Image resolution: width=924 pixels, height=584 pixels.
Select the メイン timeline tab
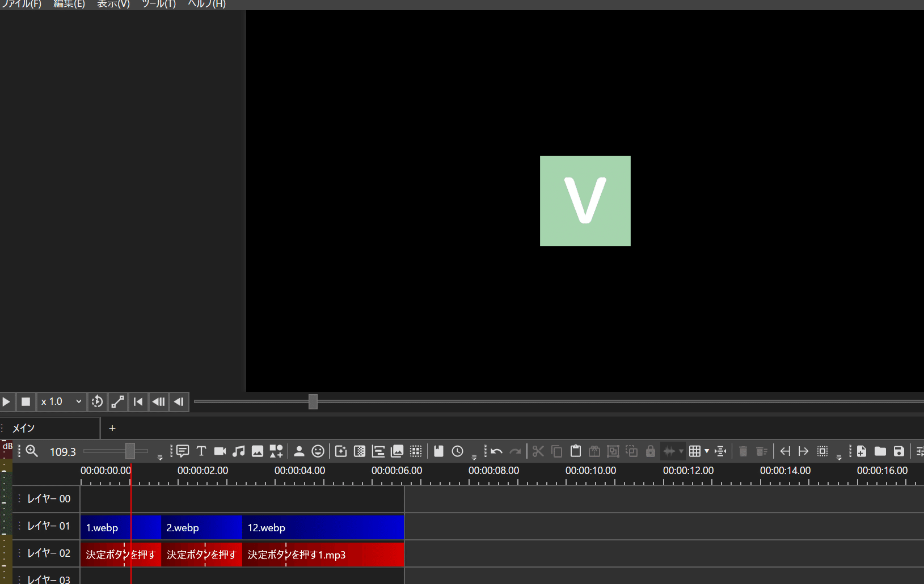click(24, 428)
